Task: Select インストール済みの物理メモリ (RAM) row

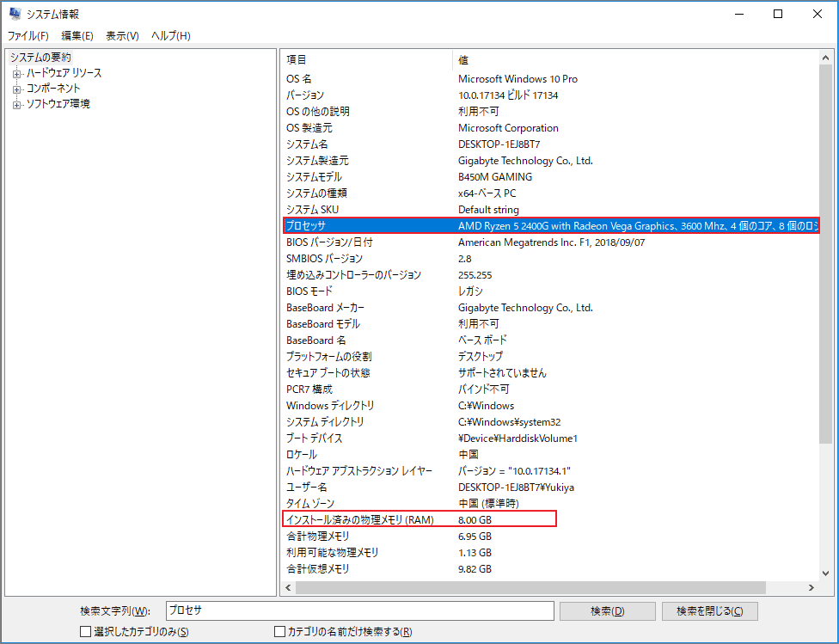Action: 550,520
